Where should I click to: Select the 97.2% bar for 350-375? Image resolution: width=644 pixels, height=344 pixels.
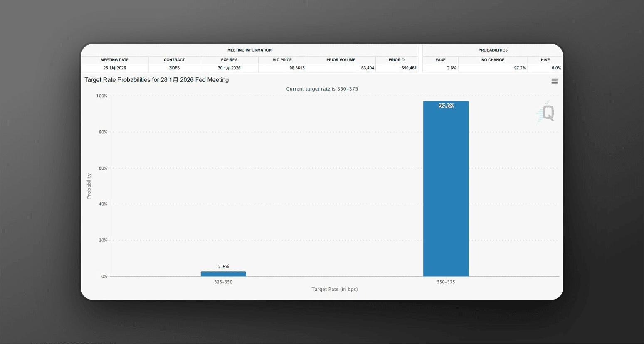[446, 189]
